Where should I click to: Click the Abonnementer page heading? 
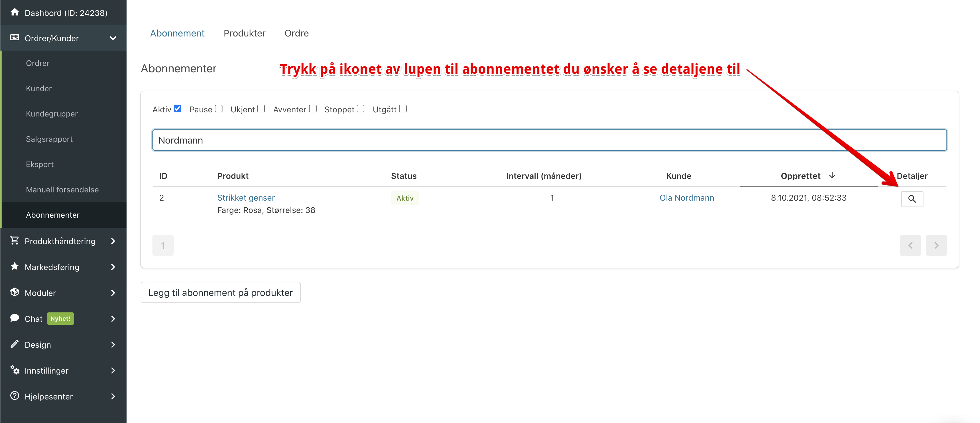(178, 69)
